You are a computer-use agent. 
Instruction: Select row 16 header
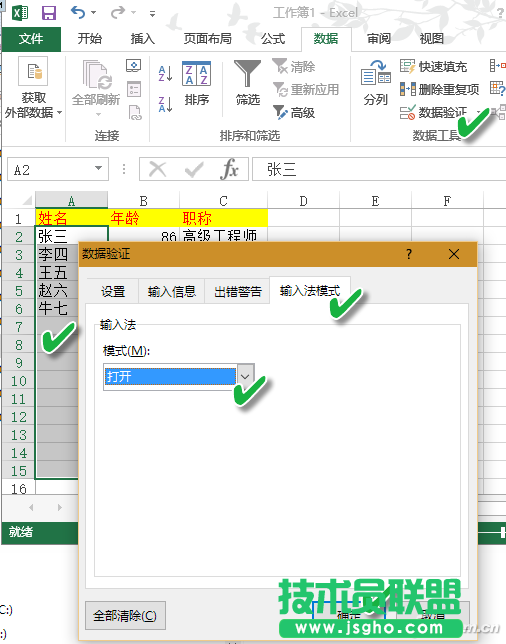pos(19,489)
